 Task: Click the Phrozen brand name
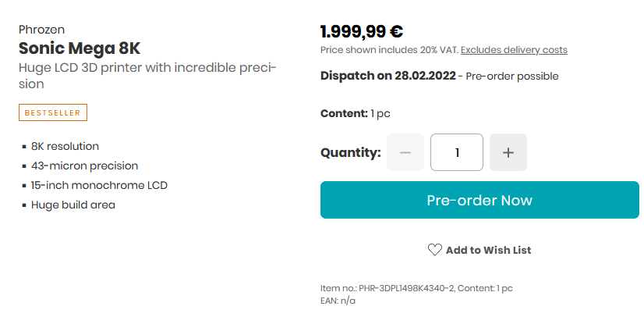click(41, 30)
